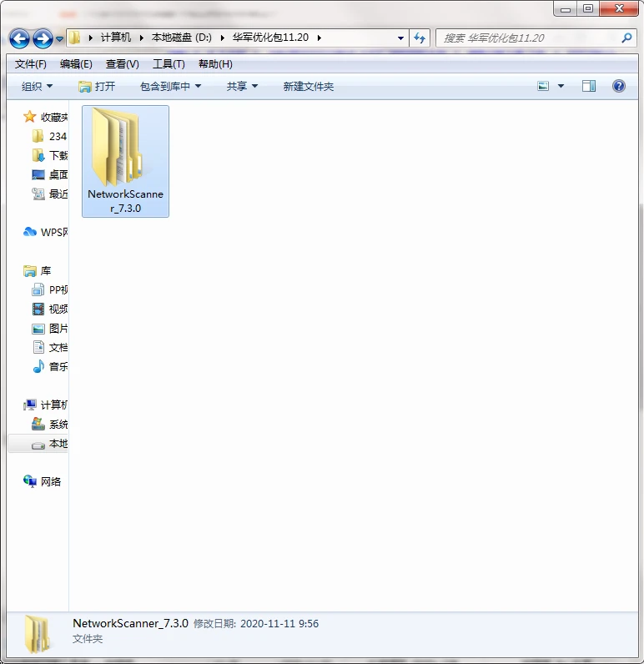Image resolution: width=644 pixels, height=664 pixels.
Task: Click the 新建文件夹 button
Action: pyautogui.click(x=308, y=86)
